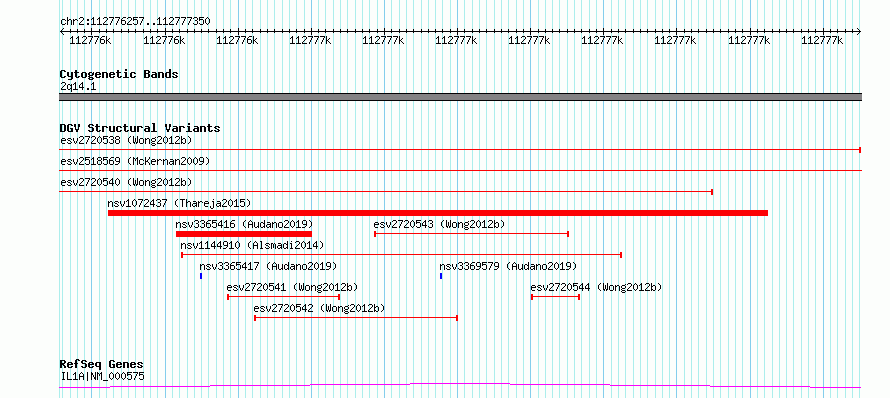Image resolution: width=890 pixels, height=398 pixels.
Task: Select the thick red nsv1072437 bar
Action: click(x=438, y=213)
